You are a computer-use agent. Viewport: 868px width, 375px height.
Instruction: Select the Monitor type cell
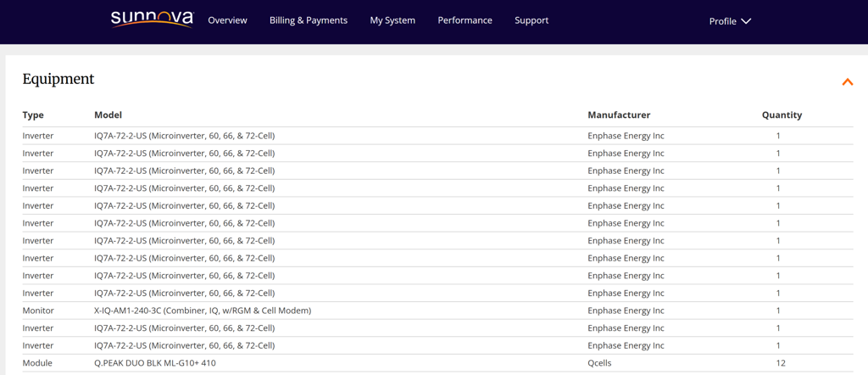tap(38, 311)
